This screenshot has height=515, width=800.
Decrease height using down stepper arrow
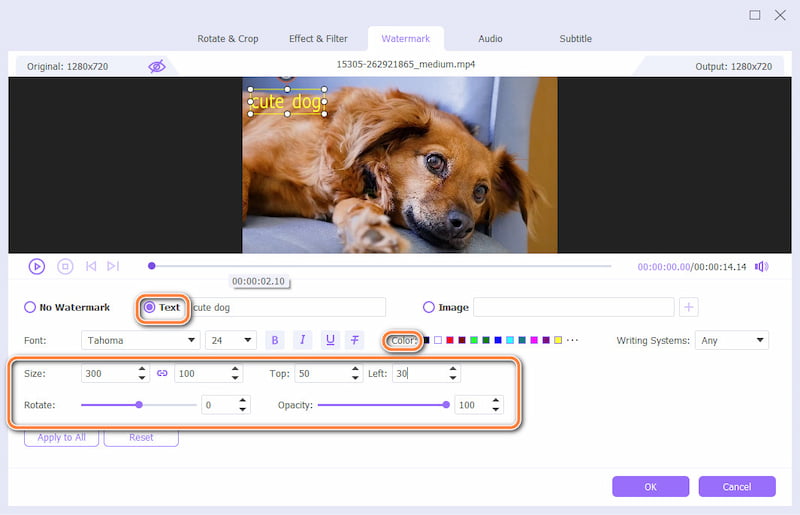235,378
